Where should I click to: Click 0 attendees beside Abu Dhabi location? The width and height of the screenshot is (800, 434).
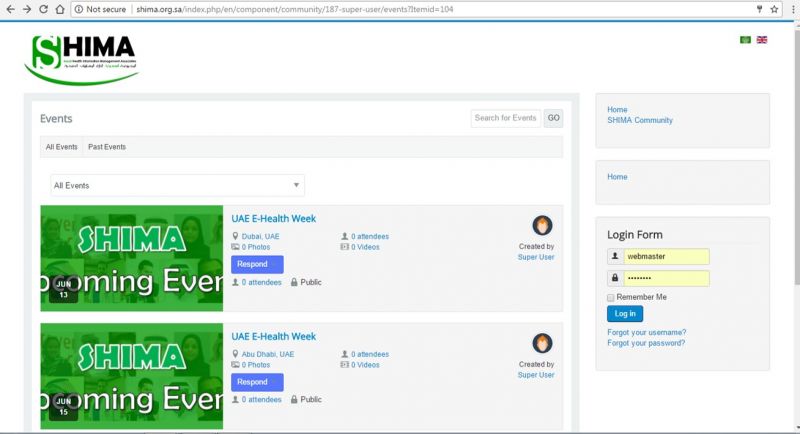tap(370, 354)
